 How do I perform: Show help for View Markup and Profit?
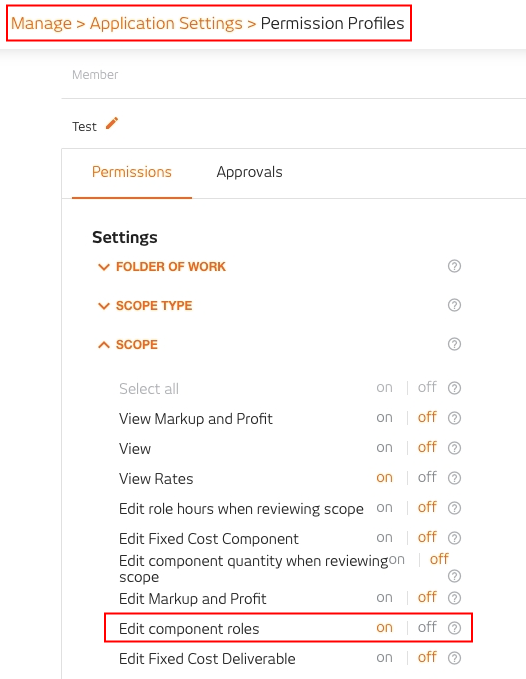(x=454, y=418)
